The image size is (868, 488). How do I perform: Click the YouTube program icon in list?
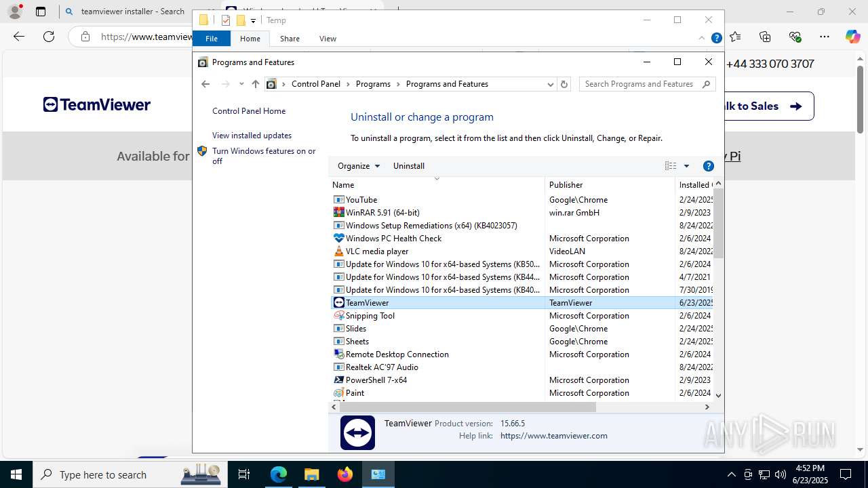(338, 200)
